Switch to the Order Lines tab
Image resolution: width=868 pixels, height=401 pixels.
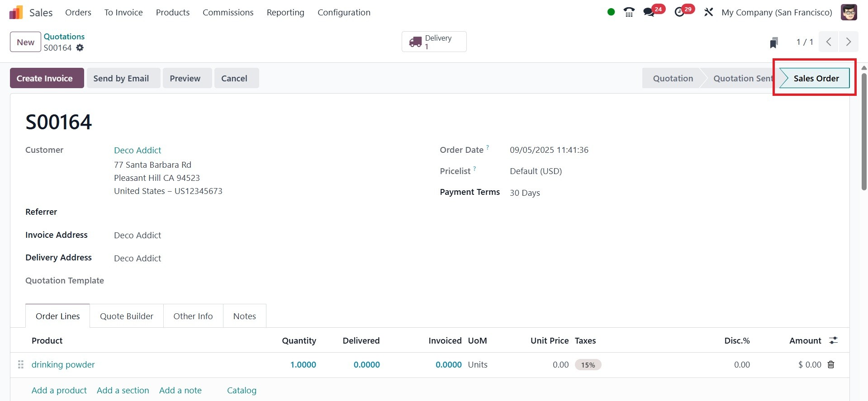click(57, 316)
